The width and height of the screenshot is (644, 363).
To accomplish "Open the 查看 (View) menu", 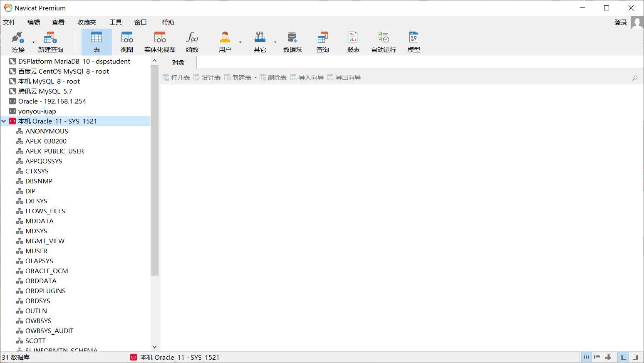I will pos(58,22).
